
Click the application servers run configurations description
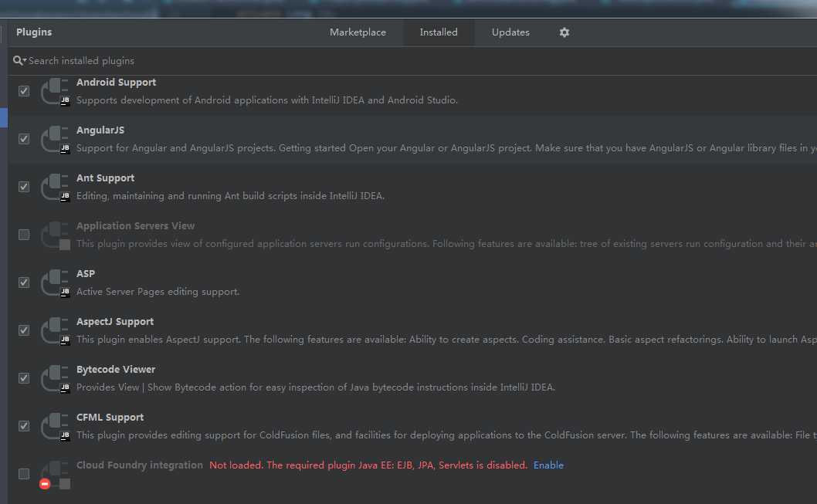446,244
